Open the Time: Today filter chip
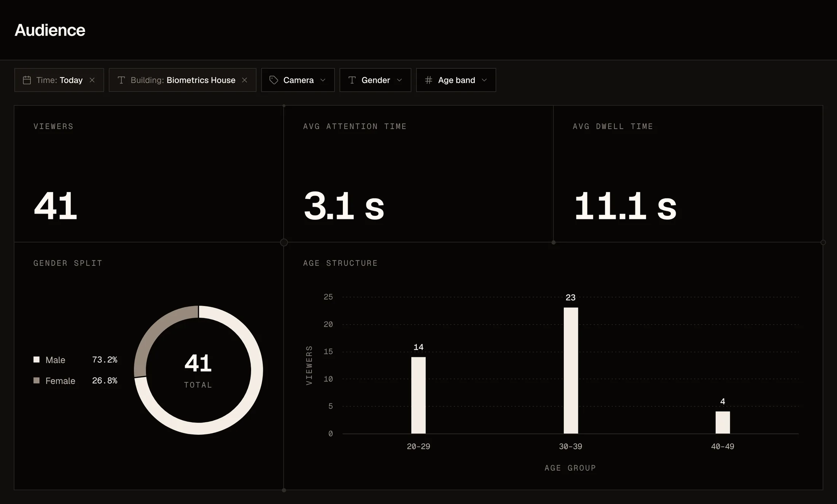Image resolution: width=837 pixels, height=504 pixels. point(59,80)
